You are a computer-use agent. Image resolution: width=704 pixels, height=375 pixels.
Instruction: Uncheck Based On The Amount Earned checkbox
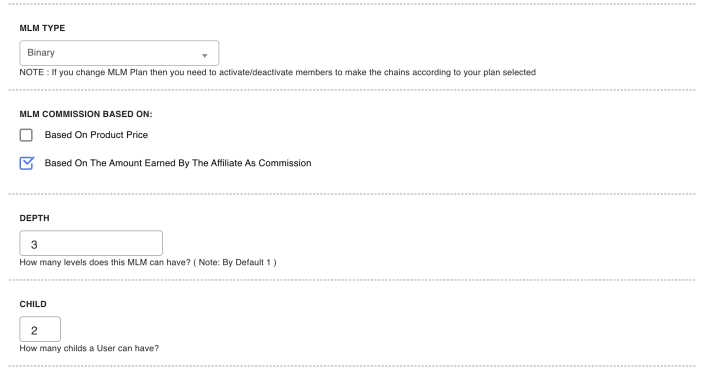(x=26, y=163)
